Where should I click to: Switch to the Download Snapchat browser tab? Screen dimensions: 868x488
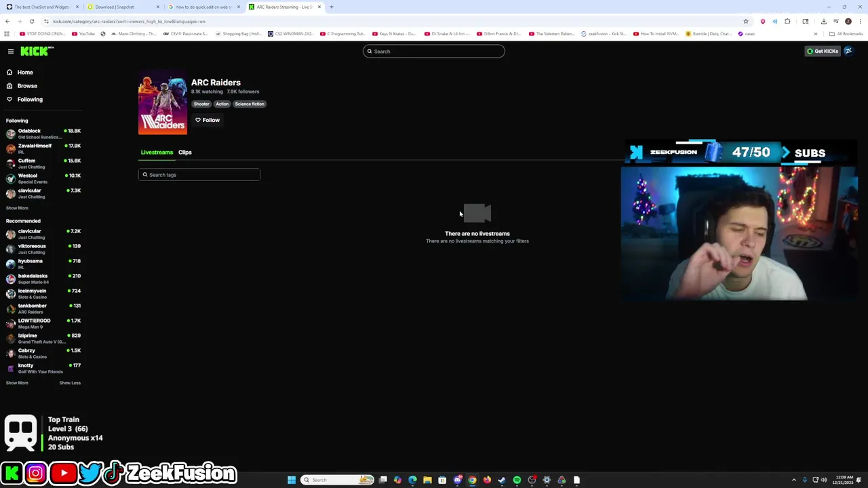[x=122, y=7]
